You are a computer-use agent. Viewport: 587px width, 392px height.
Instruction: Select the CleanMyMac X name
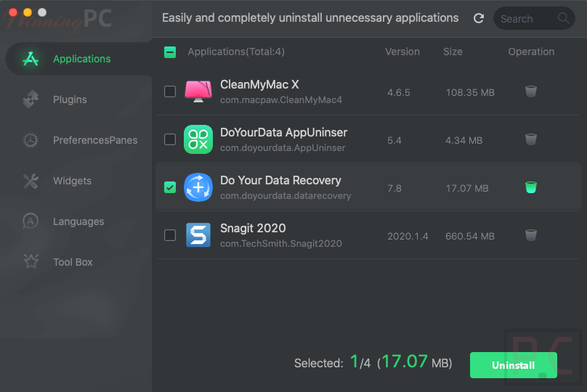[x=259, y=84]
